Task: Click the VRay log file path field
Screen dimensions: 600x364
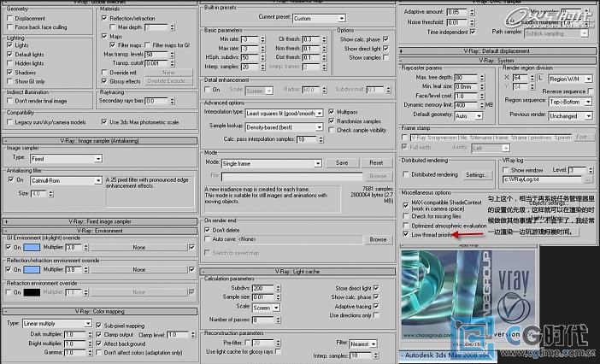Action: [x=543, y=179]
